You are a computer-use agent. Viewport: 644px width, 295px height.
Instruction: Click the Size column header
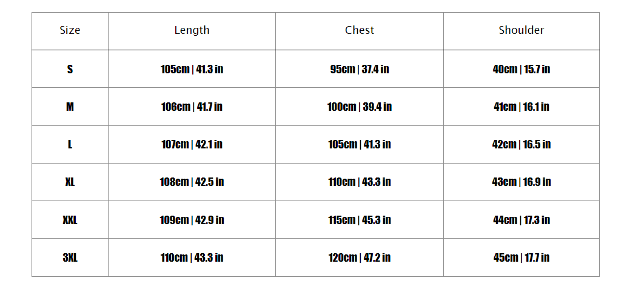(70, 30)
